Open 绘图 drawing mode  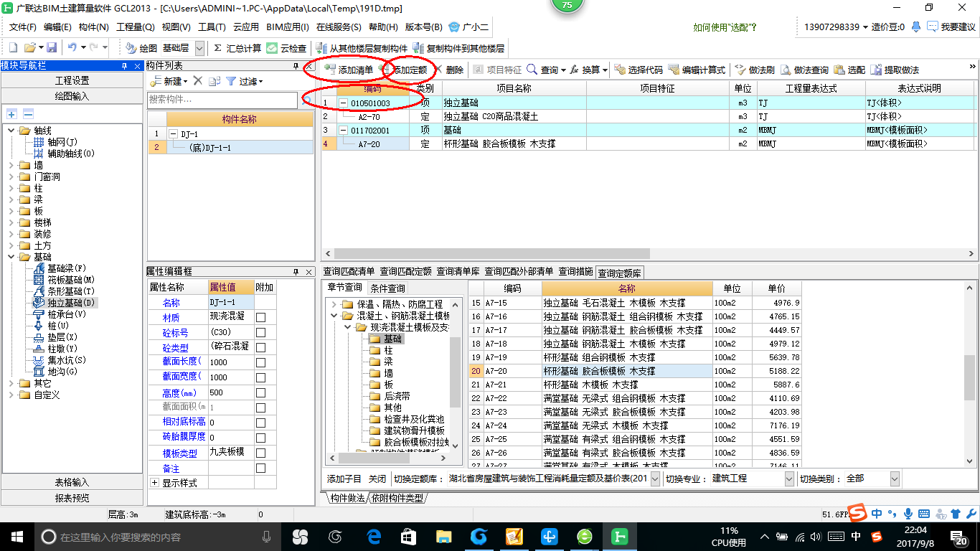[x=141, y=48]
